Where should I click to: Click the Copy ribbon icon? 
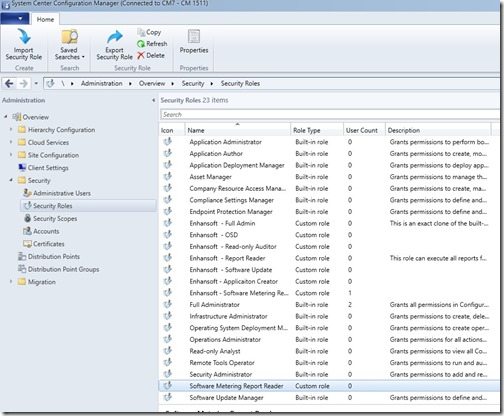pos(141,32)
